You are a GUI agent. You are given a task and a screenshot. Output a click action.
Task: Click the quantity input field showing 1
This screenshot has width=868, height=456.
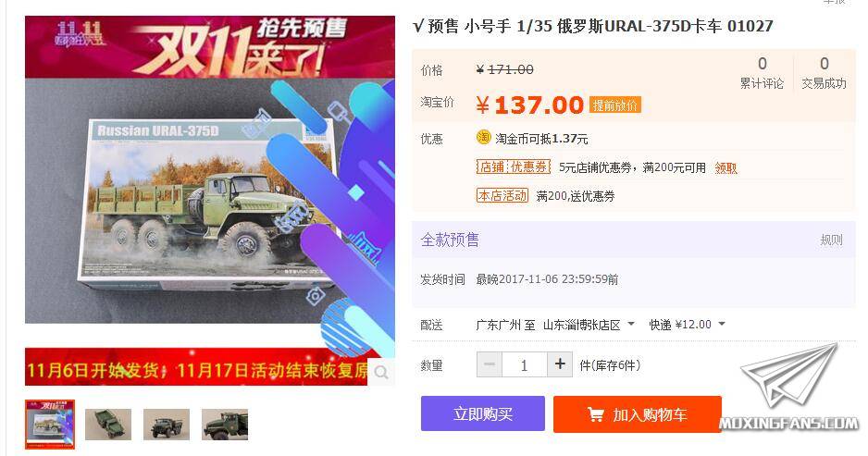pos(525,364)
